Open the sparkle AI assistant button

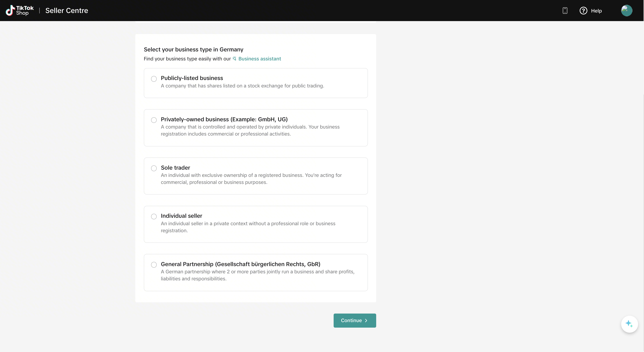click(x=629, y=324)
